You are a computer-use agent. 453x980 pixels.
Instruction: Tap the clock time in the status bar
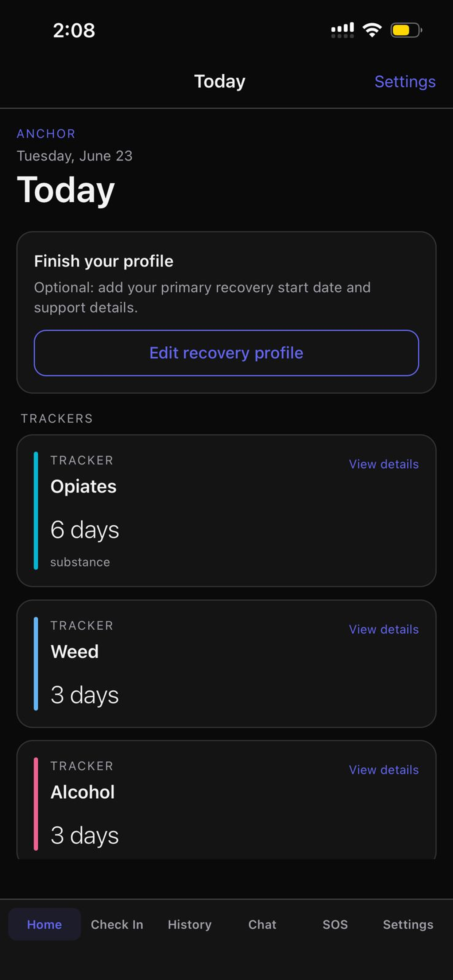click(x=74, y=30)
